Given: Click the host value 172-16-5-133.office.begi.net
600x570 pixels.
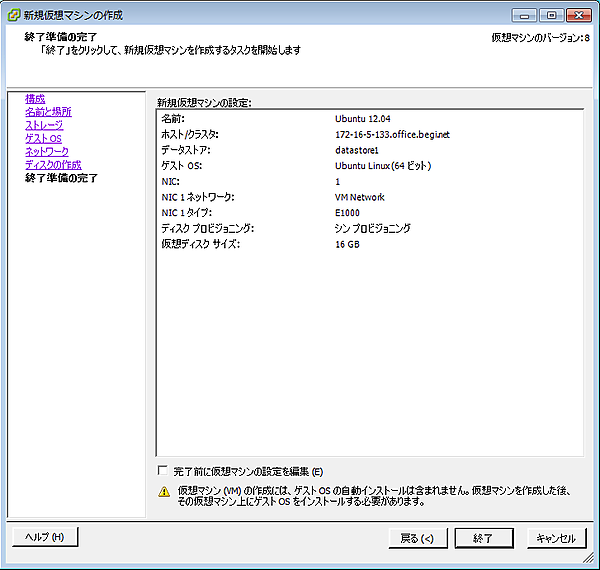Looking at the screenshot, I should point(392,135).
